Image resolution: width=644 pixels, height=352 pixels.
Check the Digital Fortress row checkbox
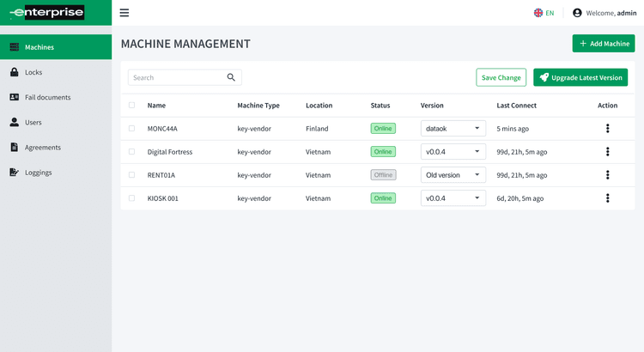click(132, 152)
